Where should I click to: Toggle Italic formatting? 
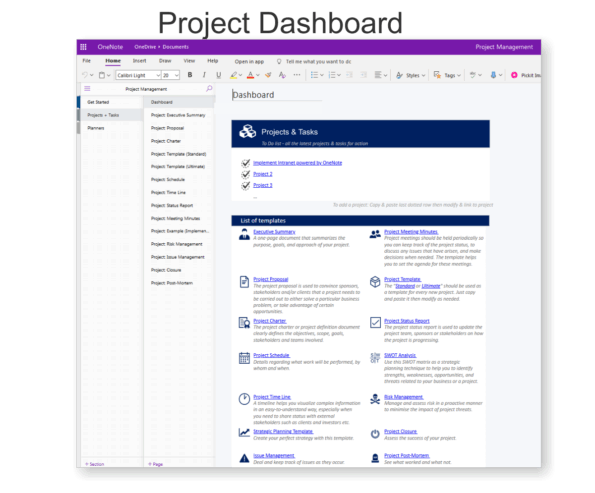tap(204, 75)
